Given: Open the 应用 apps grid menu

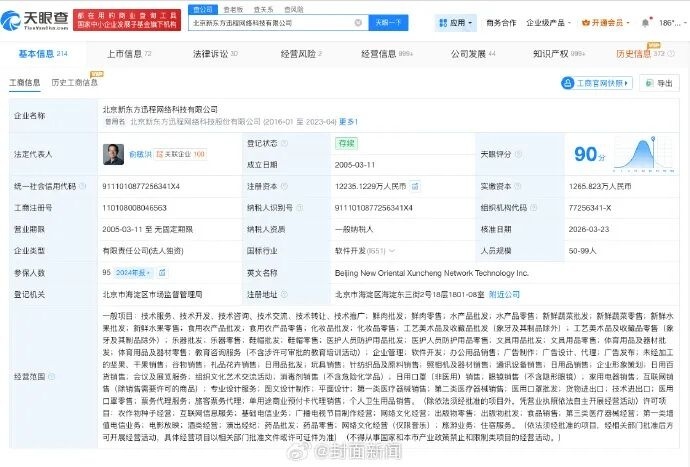Looking at the screenshot, I should click(454, 22).
